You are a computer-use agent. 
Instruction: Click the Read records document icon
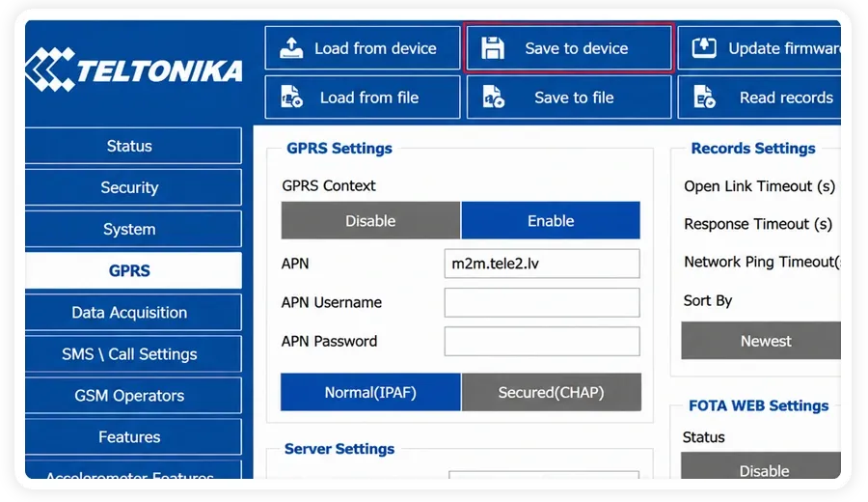pyautogui.click(x=705, y=97)
